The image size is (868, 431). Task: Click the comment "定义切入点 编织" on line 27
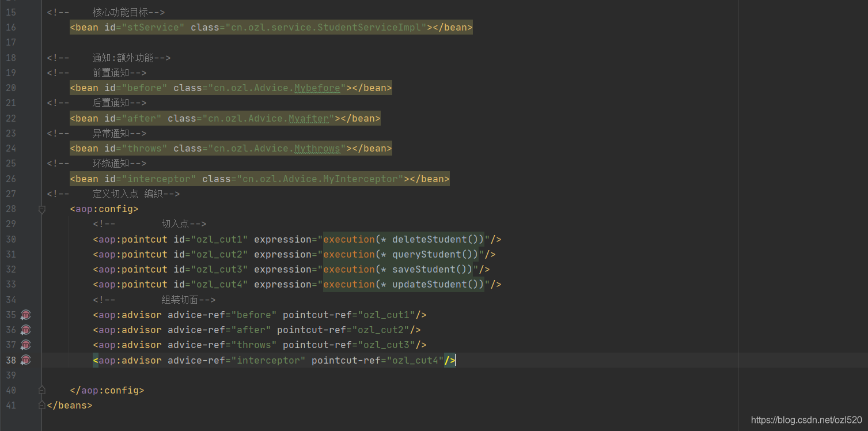pos(127,194)
